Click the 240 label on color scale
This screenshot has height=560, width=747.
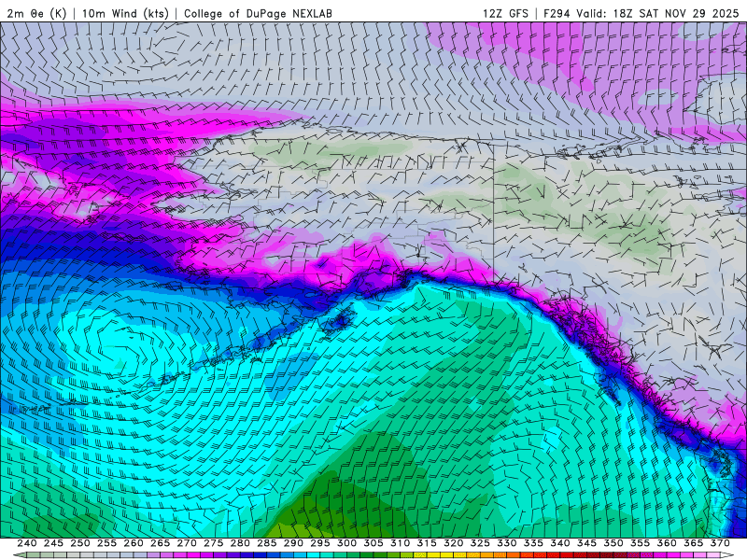coord(27,543)
